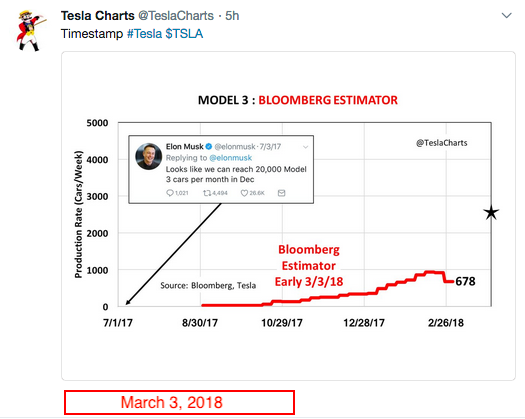
Task: Click the 5h tweet timestamp
Action: pos(232,16)
